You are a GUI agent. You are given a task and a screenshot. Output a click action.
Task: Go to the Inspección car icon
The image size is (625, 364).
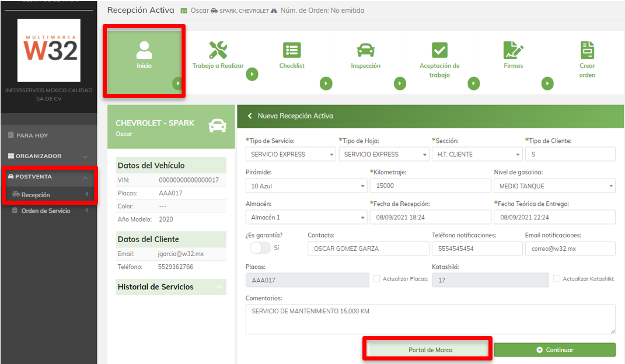365,50
